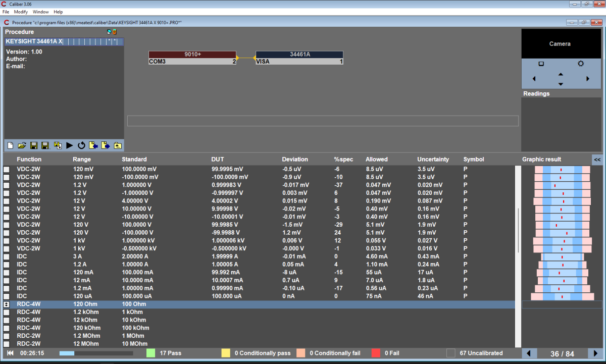Create a new procedure with blank page icon
This screenshot has width=606, height=364.
coord(10,145)
